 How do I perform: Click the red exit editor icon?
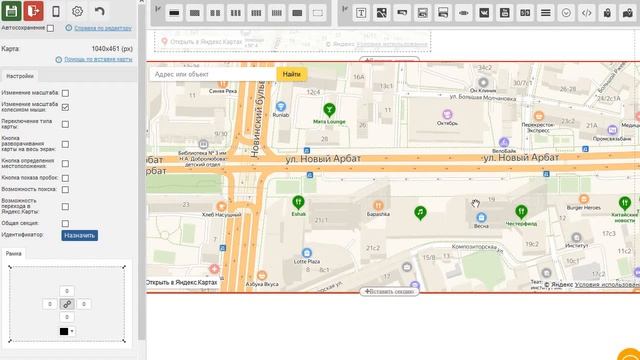tap(33, 11)
